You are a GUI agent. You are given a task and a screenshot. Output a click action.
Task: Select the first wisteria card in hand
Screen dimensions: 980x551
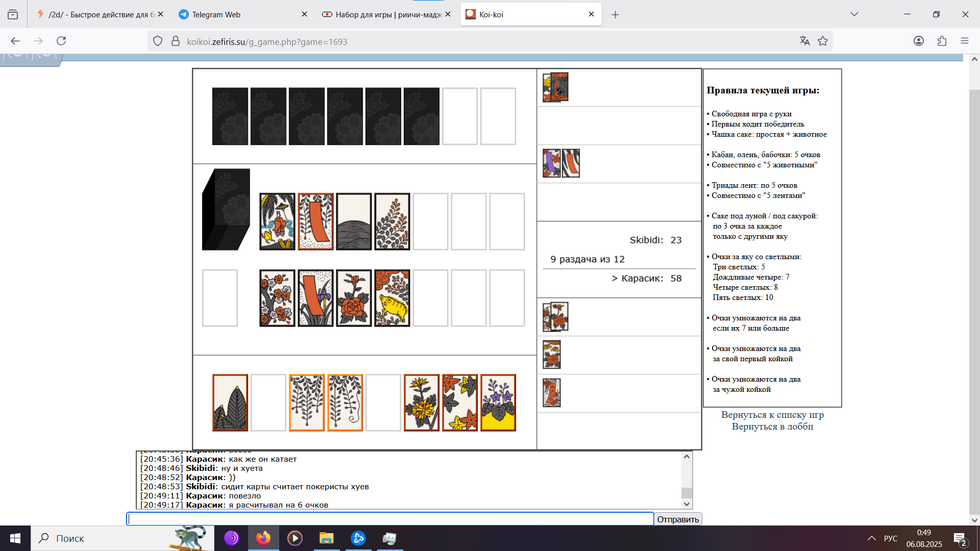pos(306,403)
